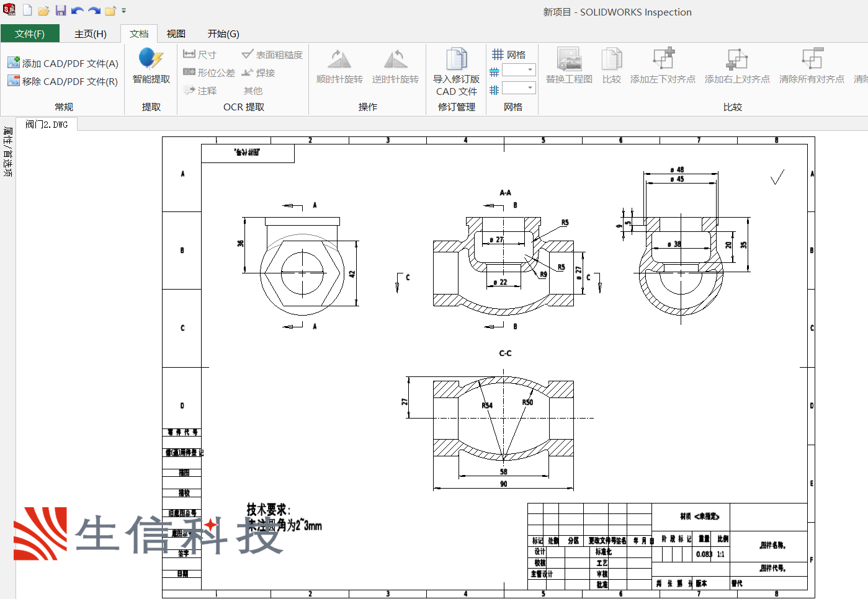This screenshot has height=599, width=868.
Task: Switch to the 文档 ribbon tab
Action: pos(139,33)
